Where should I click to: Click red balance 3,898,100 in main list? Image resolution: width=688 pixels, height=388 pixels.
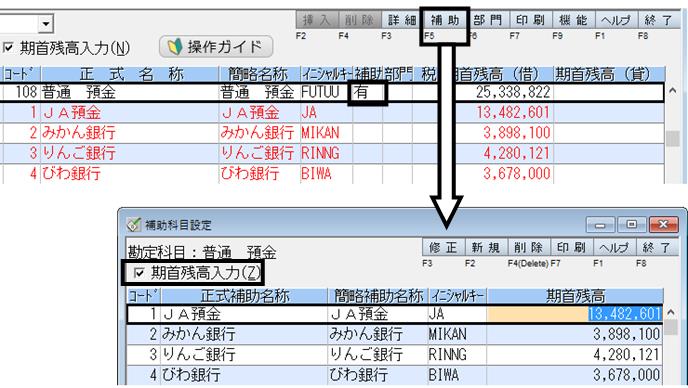coord(516,133)
